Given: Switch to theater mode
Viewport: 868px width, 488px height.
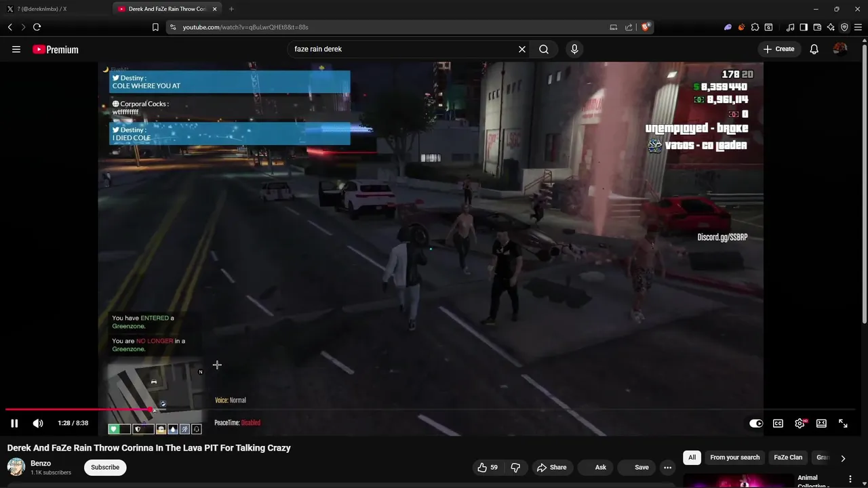Looking at the screenshot, I should point(821,423).
